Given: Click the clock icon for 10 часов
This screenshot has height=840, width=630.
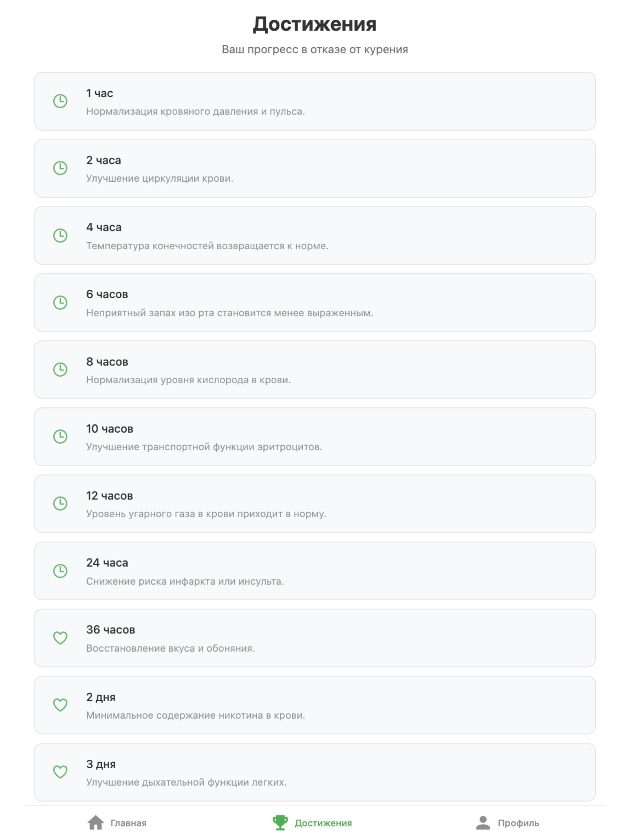Looking at the screenshot, I should (x=60, y=437).
